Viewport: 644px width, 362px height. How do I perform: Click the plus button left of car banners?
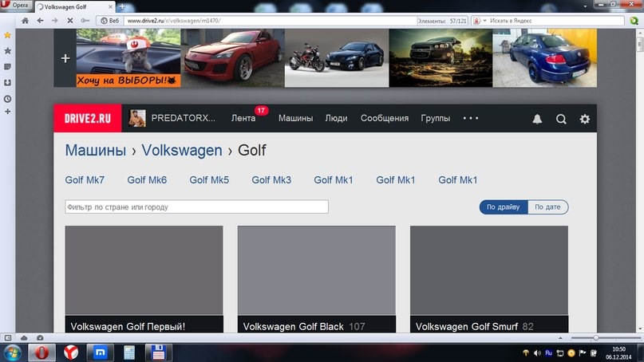65,58
